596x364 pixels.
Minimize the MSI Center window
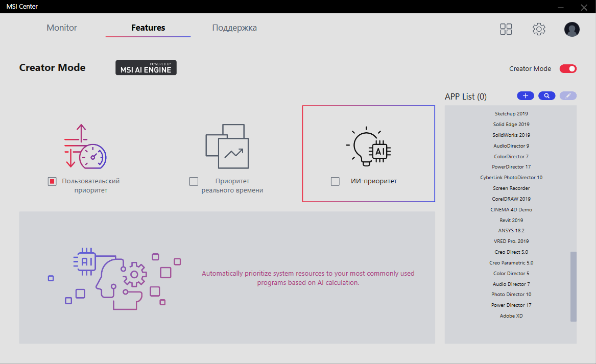[561, 7]
